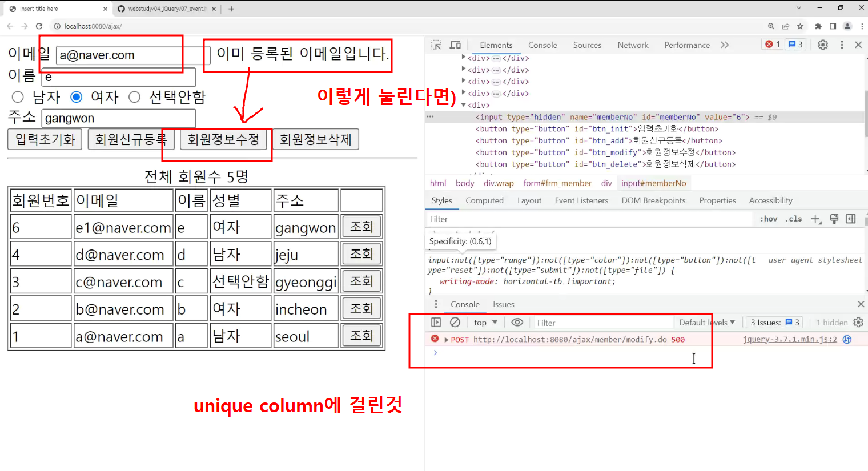
Task: Toggle the device toolbar icon
Action: click(x=455, y=45)
